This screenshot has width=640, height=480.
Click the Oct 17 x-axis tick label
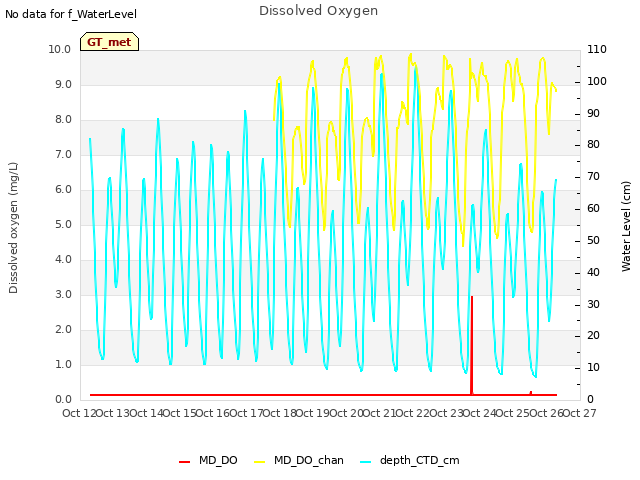[x=246, y=413]
